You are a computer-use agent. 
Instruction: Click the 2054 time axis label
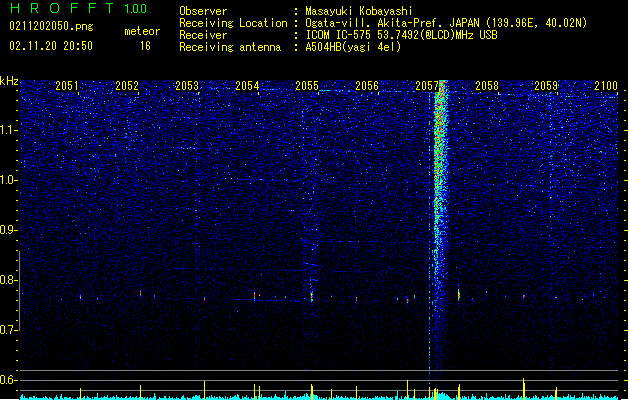tap(247, 86)
